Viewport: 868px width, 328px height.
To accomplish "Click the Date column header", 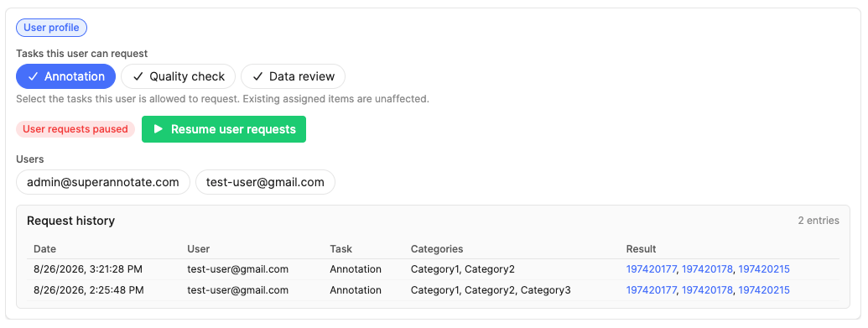I will 44,249.
